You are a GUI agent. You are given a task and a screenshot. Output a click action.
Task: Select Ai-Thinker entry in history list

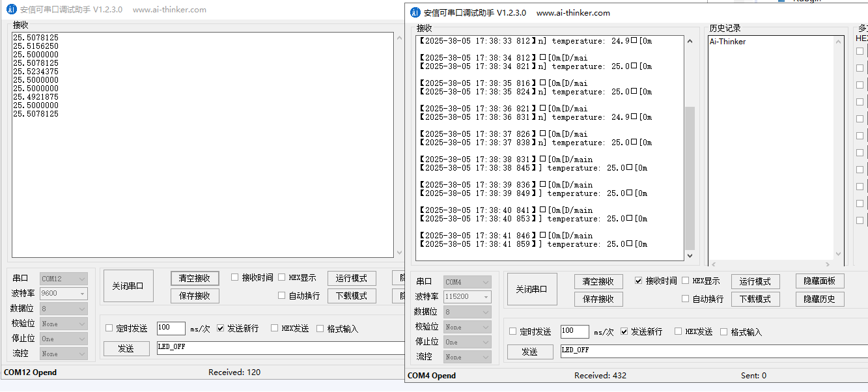click(727, 42)
